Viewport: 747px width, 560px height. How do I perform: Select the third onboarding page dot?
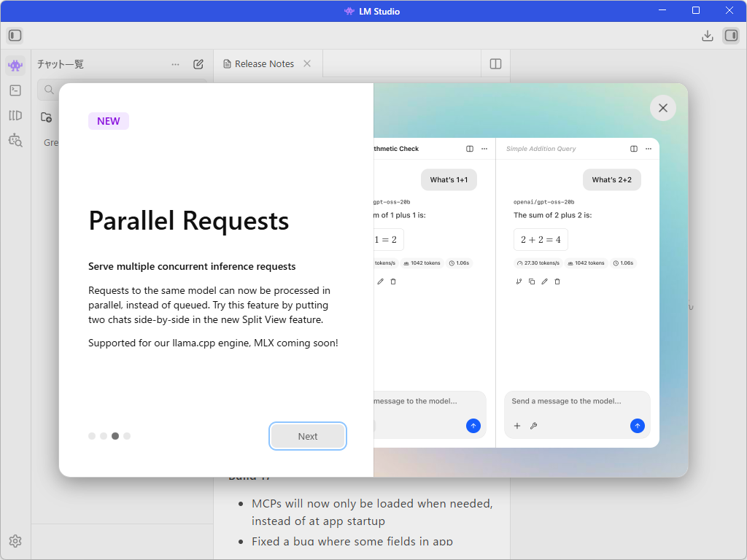(115, 436)
